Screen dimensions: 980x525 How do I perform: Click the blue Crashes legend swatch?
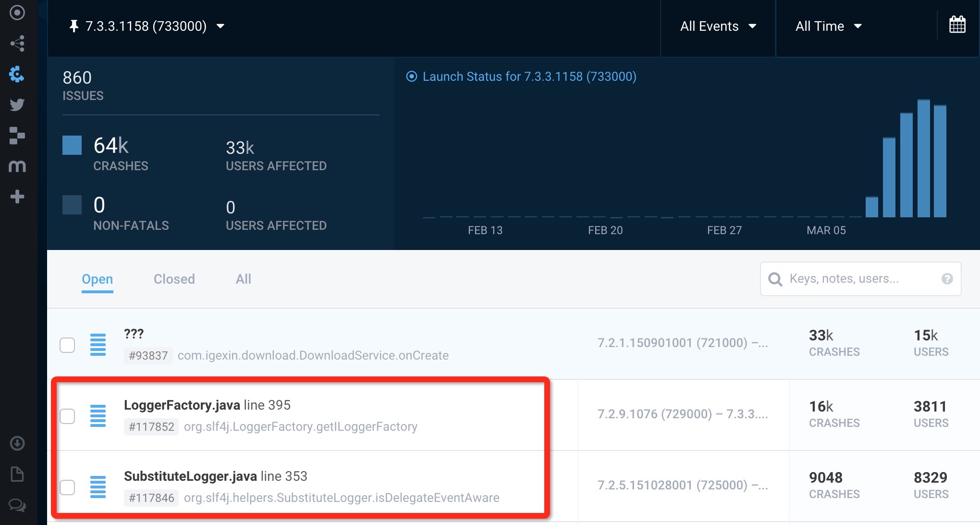(72, 145)
